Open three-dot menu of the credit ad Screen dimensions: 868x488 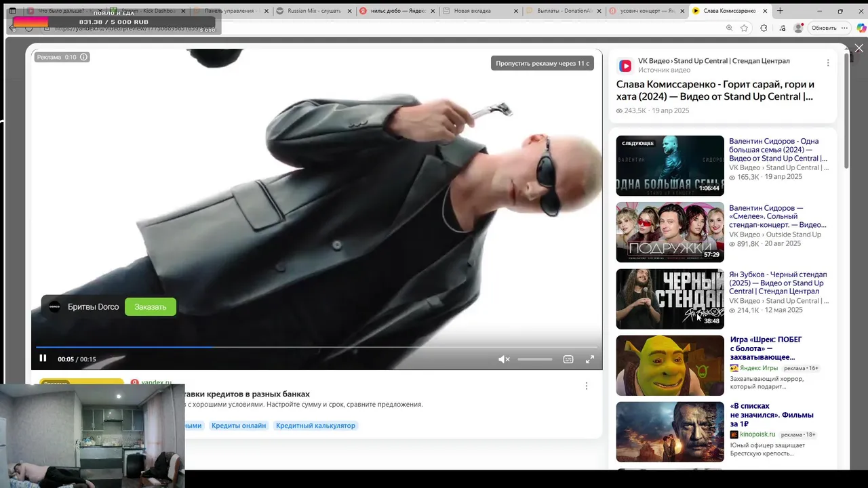(x=587, y=386)
